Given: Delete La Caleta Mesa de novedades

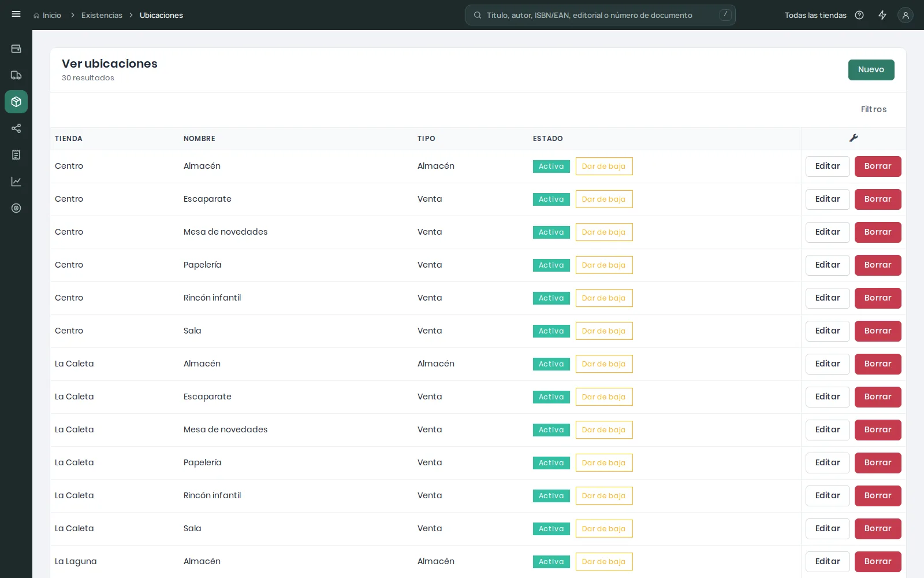Looking at the screenshot, I should pos(878,430).
